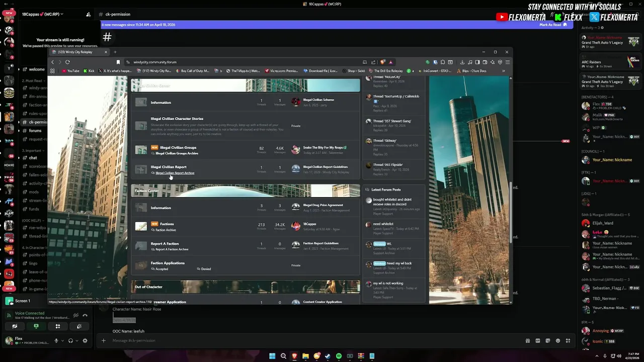Select the funds channel in Discord
The height and width of the screenshot is (362, 644).
34,209
